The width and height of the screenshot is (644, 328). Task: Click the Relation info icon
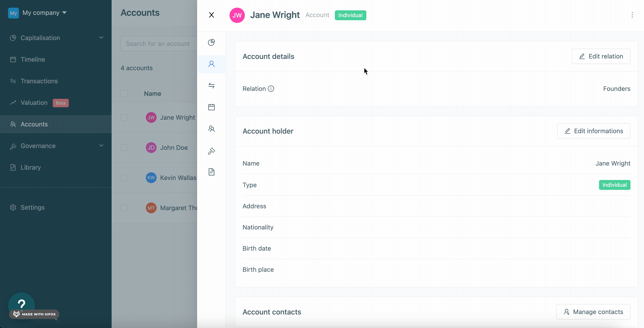271,89
